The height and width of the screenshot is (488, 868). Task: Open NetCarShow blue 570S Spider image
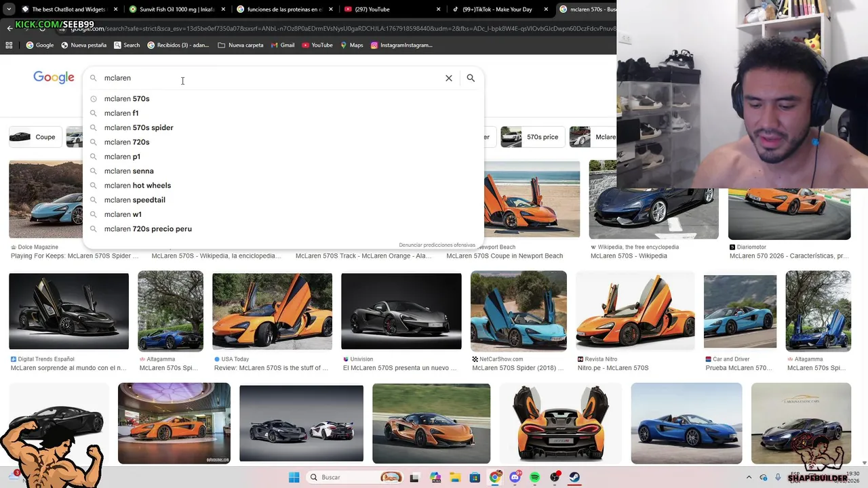click(x=519, y=311)
